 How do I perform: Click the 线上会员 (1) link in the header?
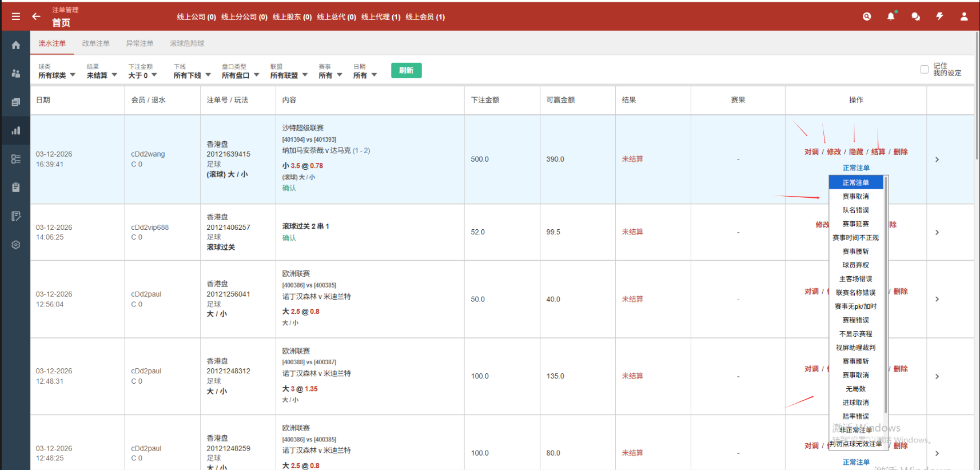425,17
